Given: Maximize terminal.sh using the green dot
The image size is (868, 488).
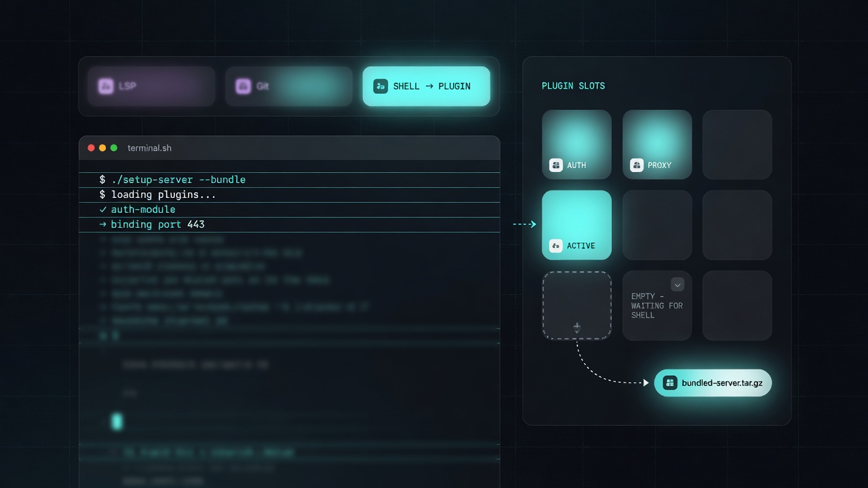Looking at the screenshot, I should pyautogui.click(x=114, y=148).
